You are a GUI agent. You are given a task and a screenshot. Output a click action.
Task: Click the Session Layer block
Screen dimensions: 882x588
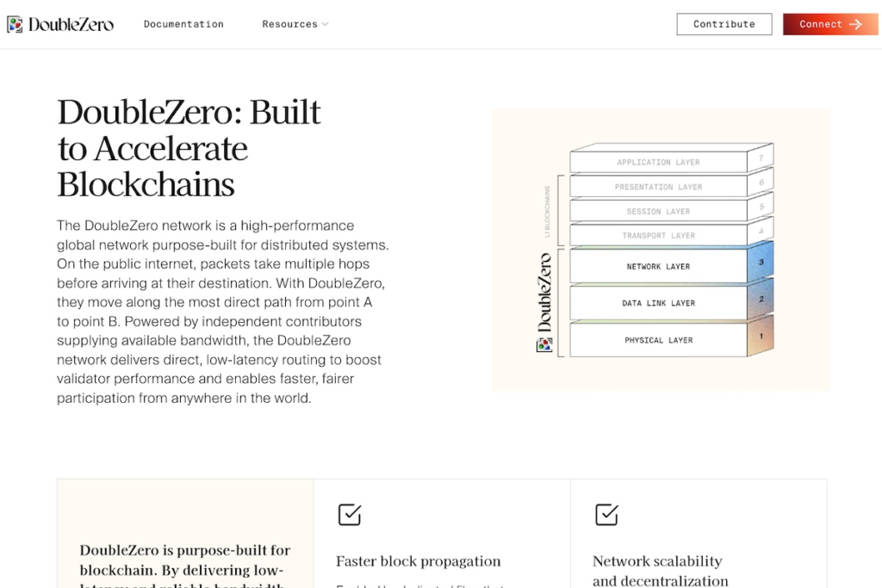click(658, 211)
